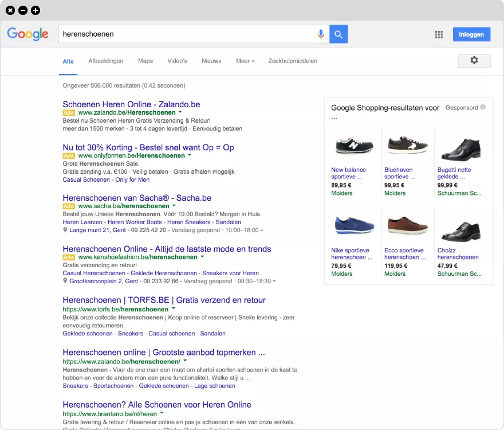Open the Ecco sportieve herenschoen product title
Screen dimensions: 504x430
click(x=405, y=253)
